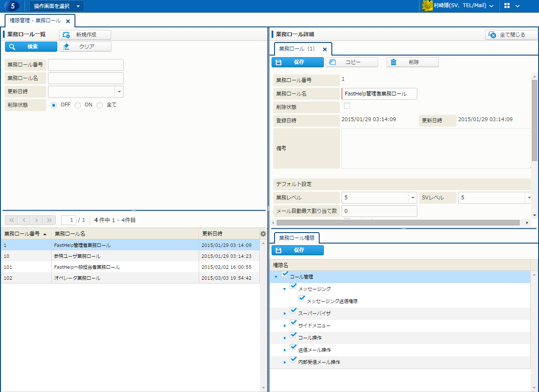
Task: Select the 全て radio for 削除状態
Action: pos(100,106)
